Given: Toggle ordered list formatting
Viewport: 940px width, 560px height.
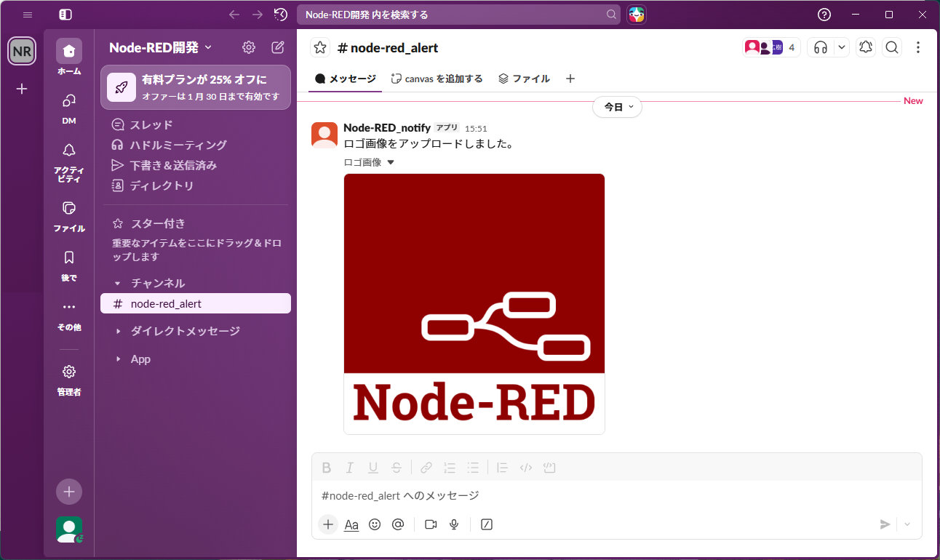Looking at the screenshot, I should click(x=450, y=468).
